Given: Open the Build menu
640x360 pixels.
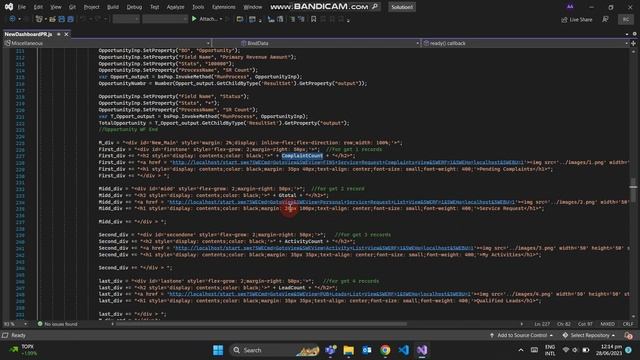Looking at the screenshot, I should 113,7.
